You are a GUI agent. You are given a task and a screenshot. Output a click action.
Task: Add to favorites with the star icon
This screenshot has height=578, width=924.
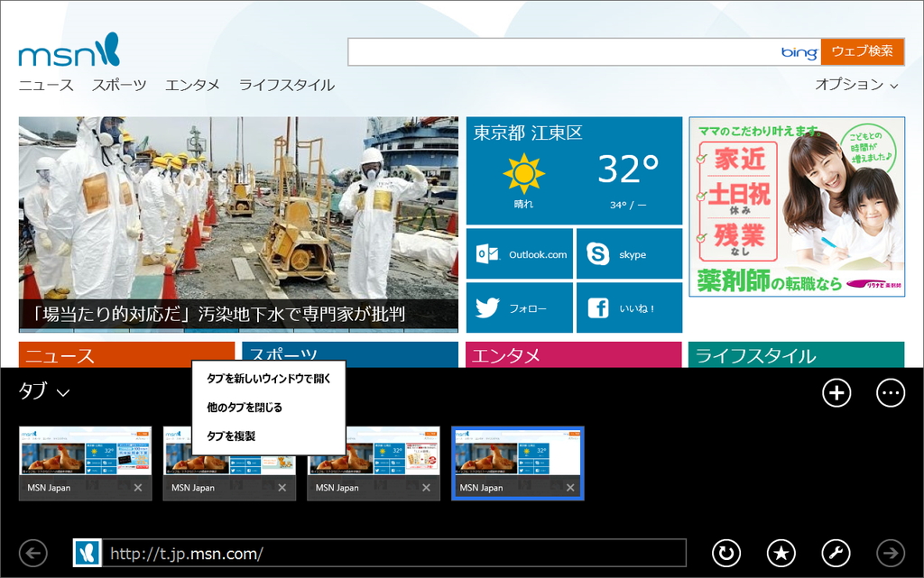tap(781, 554)
